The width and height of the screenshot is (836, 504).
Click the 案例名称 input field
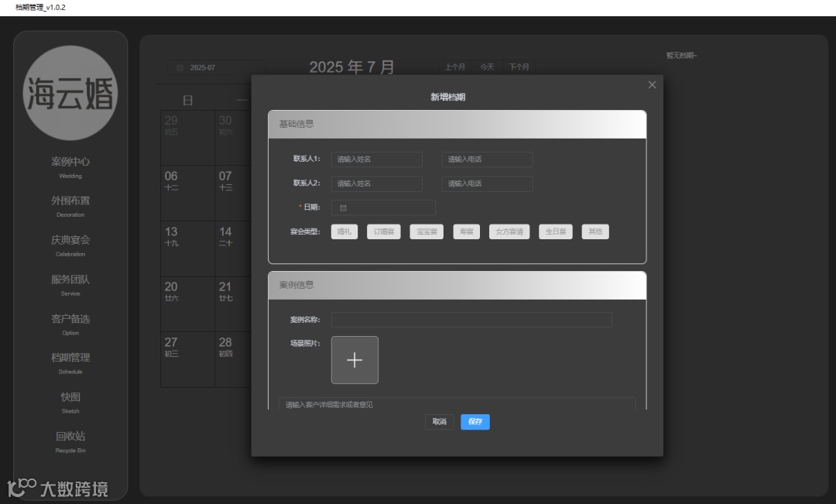[472, 320]
